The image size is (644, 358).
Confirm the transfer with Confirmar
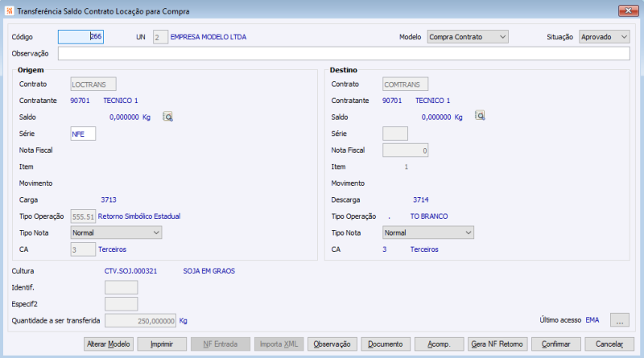(556, 344)
